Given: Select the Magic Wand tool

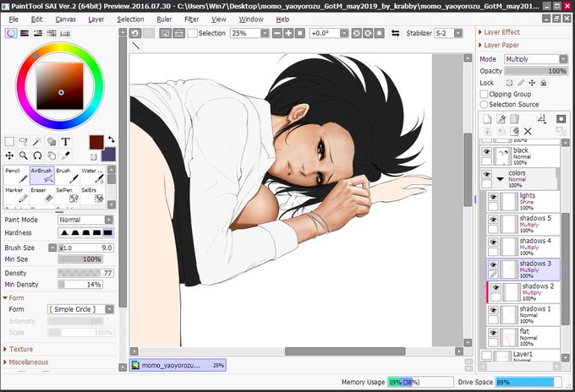Looking at the screenshot, I should [37, 141].
